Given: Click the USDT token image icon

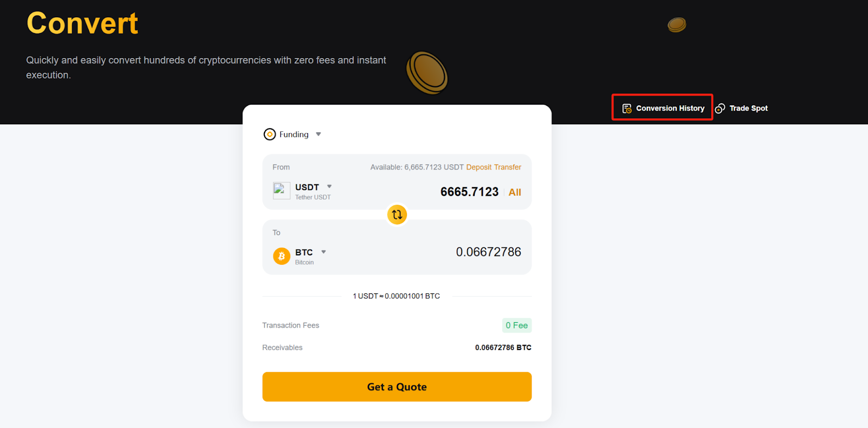Looking at the screenshot, I should [281, 190].
